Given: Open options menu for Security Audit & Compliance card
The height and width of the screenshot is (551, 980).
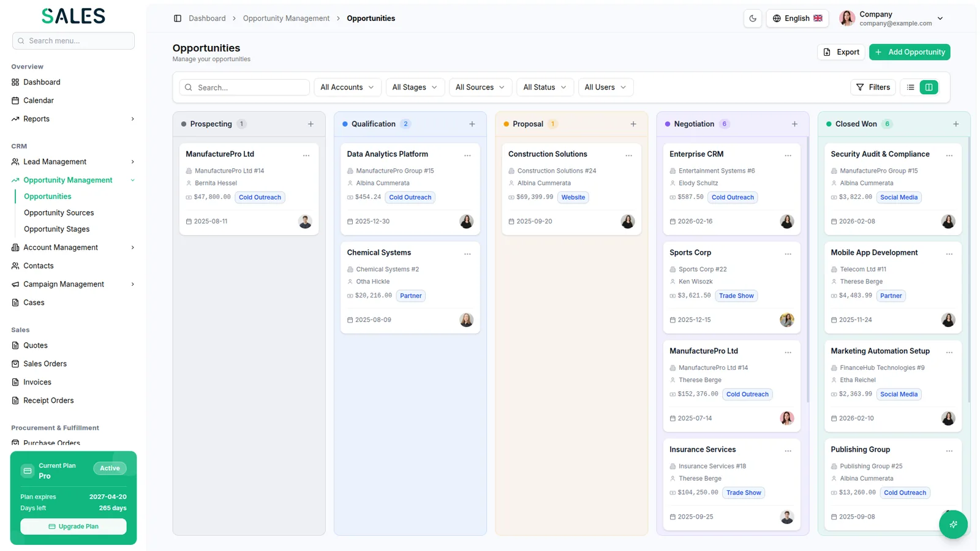Looking at the screenshot, I should click(x=949, y=156).
